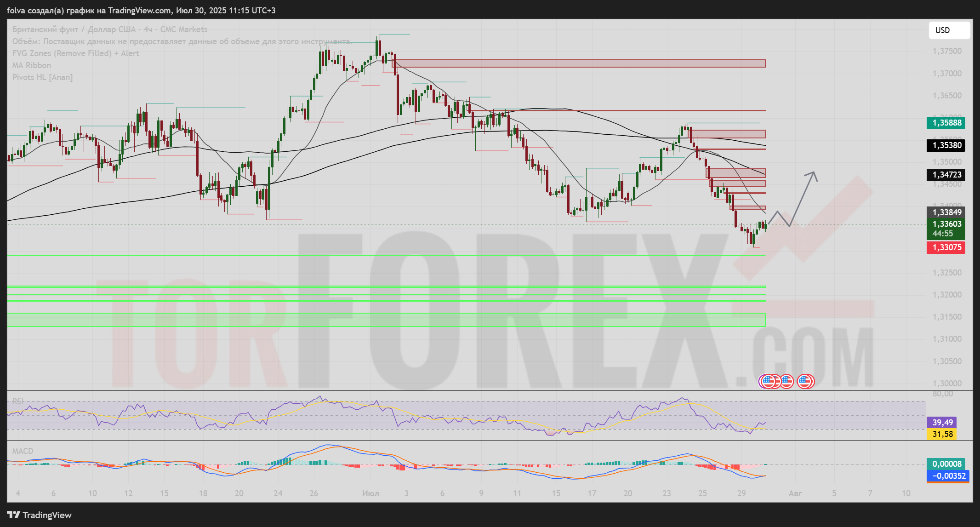Screen dimensions: 980x527
Task: Click the middle standalone US flag event icon
Action: (x=786, y=381)
